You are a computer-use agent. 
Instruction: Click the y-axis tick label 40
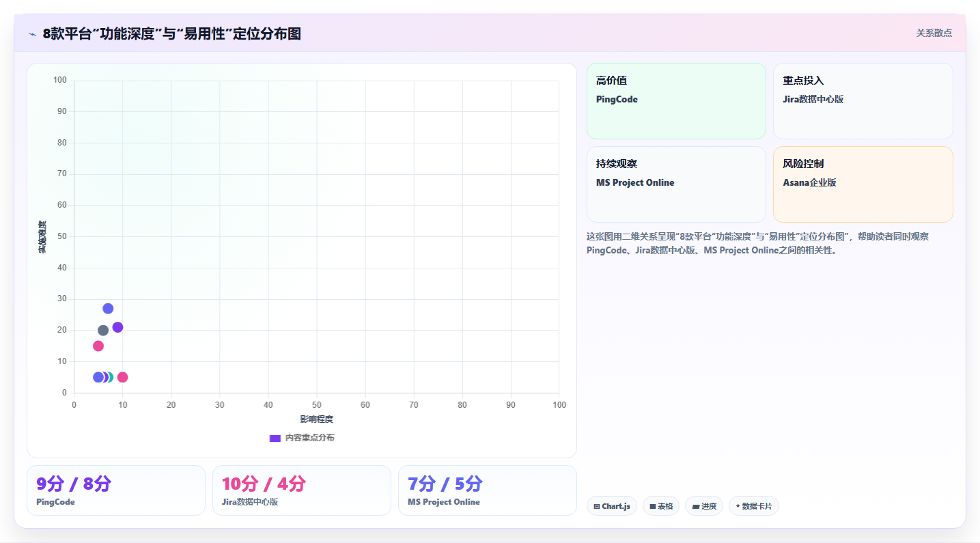click(61, 268)
